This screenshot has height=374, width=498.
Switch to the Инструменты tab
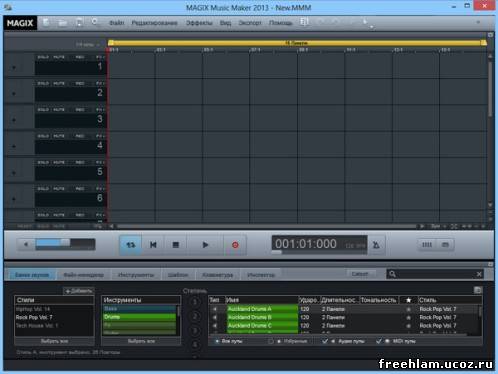(136, 275)
